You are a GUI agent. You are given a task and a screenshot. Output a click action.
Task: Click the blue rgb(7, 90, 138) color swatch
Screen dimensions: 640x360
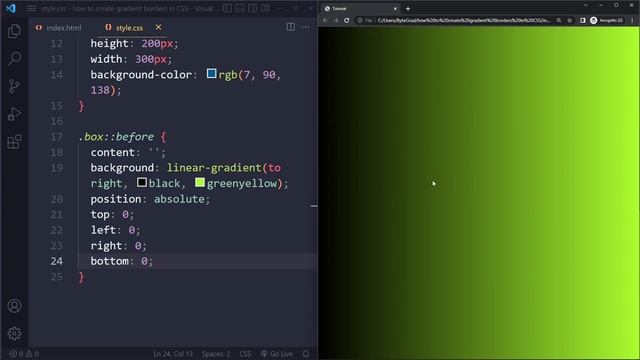click(211, 73)
